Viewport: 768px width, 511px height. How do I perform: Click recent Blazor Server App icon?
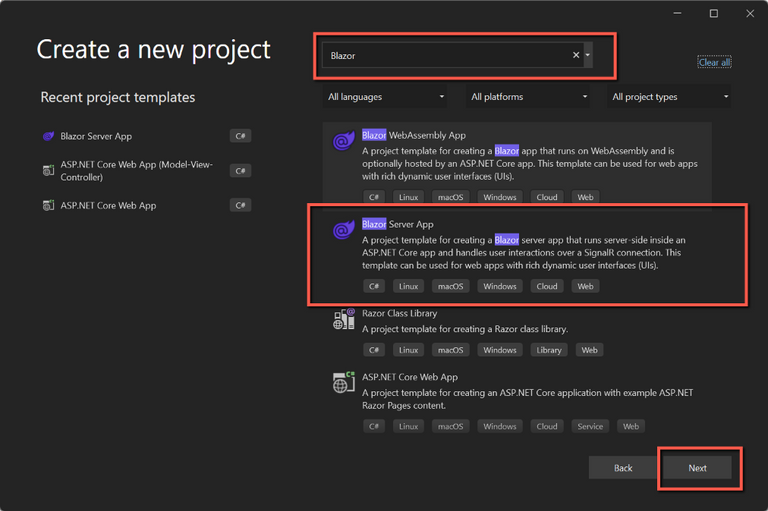48,136
